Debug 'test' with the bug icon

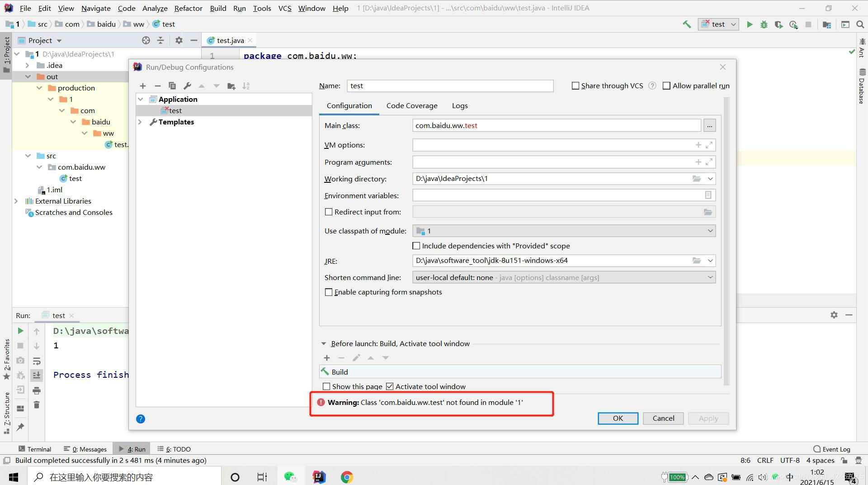764,24
